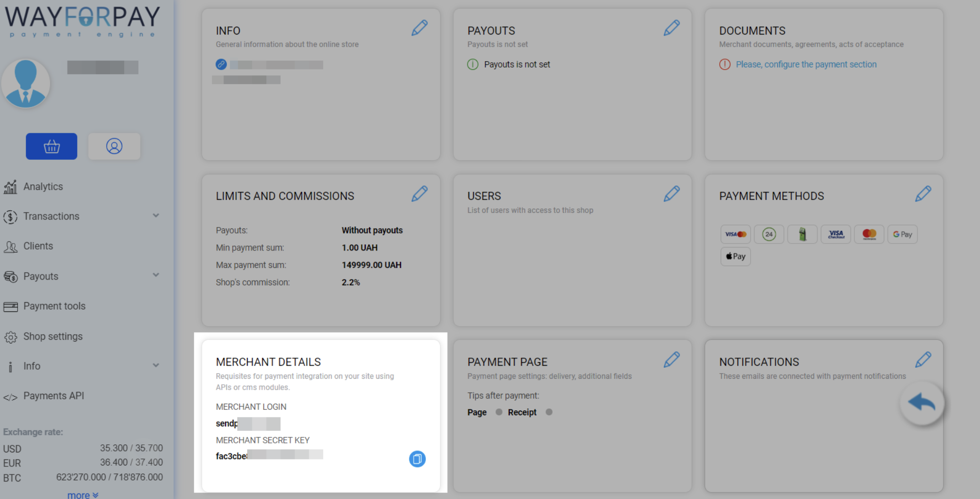Open Analytics in the sidebar
This screenshot has width=980, height=499.
(x=43, y=187)
